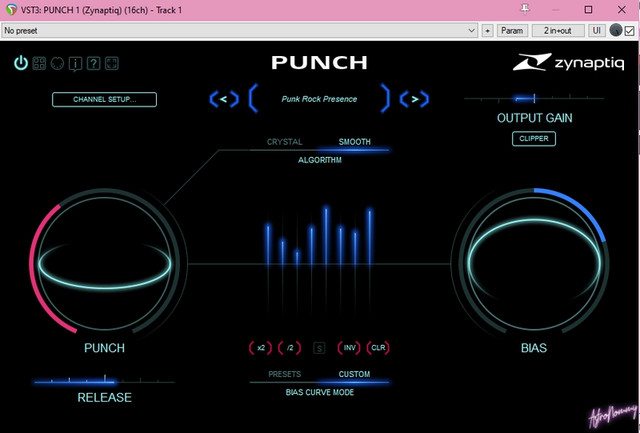Click the wet/dry mix knob in header
The image size is (640, 433).
616,31
